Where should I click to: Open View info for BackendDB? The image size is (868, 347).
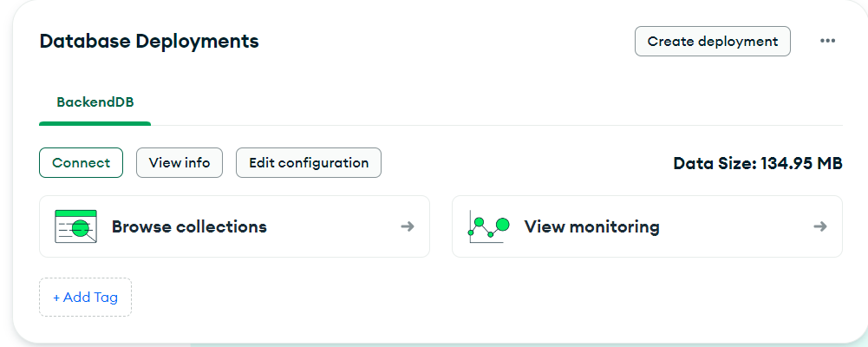pos(179,162)
